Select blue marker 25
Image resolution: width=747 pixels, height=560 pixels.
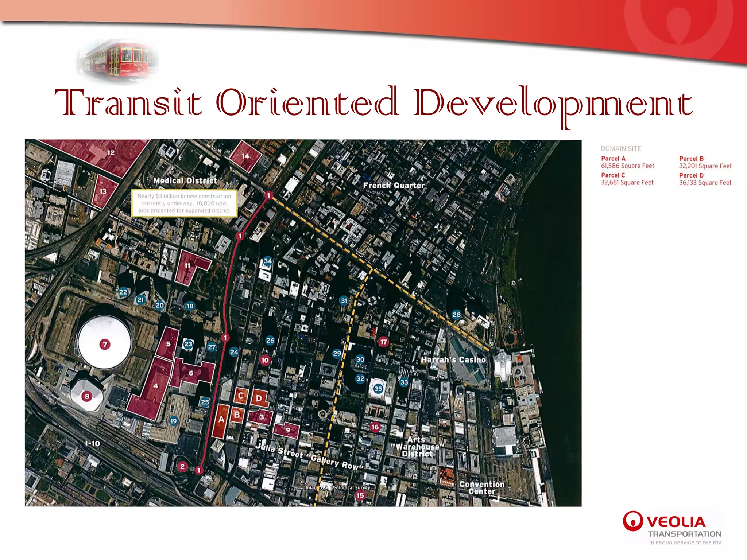205,402
